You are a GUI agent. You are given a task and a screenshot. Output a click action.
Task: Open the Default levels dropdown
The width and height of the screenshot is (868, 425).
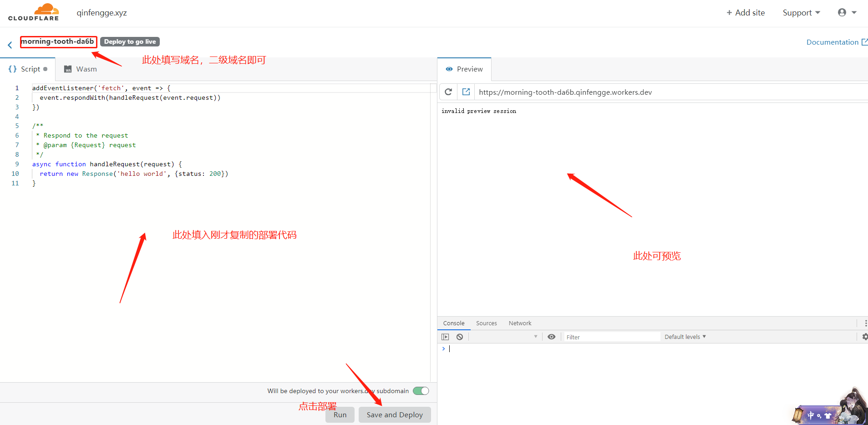(x=685, y=337)
